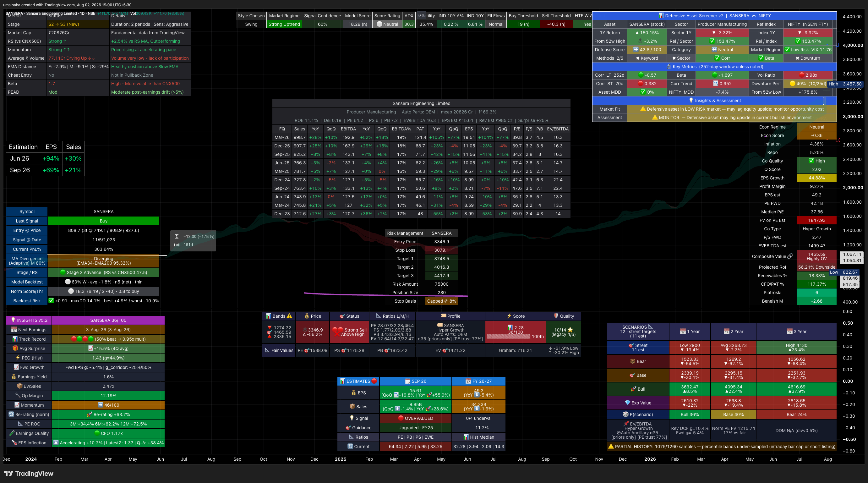The height and width of the screenshot is (483, 868).
Task: Click the green Buy signal cell
Action: (103, 221)
